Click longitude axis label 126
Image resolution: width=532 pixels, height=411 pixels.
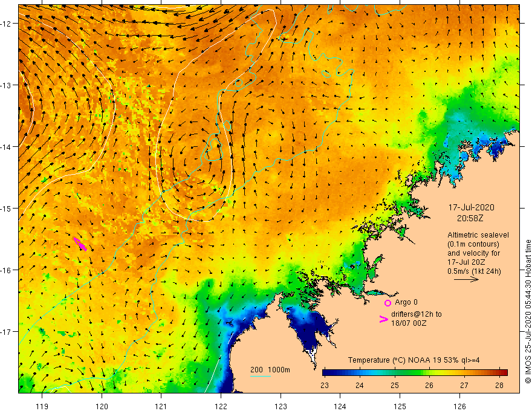tap(459, 406)
